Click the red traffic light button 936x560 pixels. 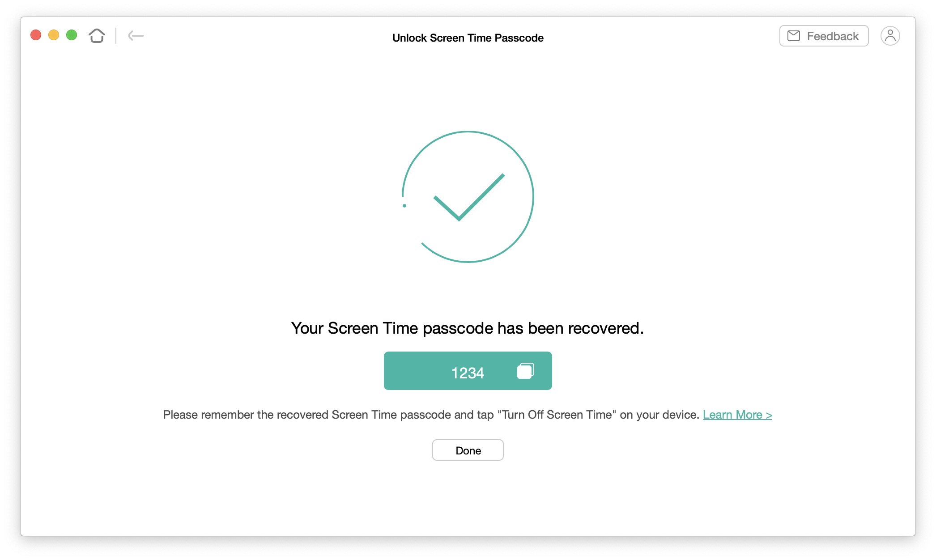[x=36, y=34]
